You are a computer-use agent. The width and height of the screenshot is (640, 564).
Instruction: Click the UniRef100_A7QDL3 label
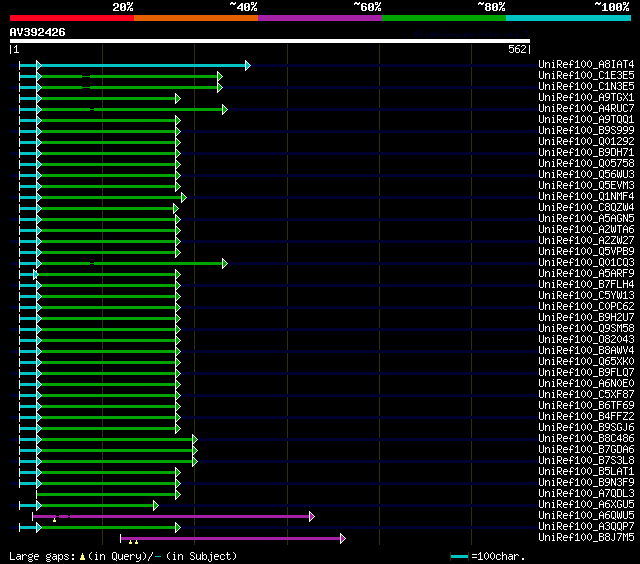pos(586,494)
